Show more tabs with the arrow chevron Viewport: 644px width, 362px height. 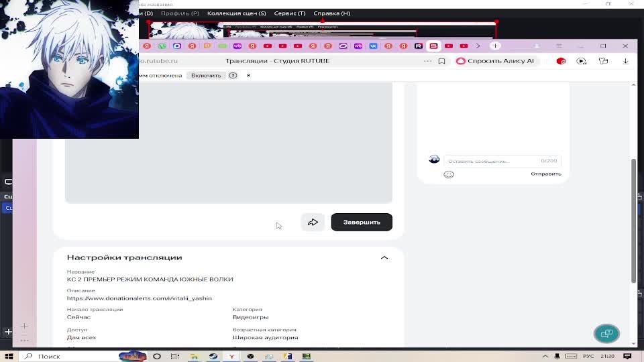pos(478,46)
